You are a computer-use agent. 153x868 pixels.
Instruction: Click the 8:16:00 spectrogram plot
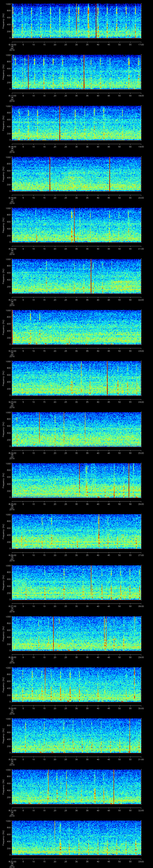pyautogui.click(x=77, y=21)
